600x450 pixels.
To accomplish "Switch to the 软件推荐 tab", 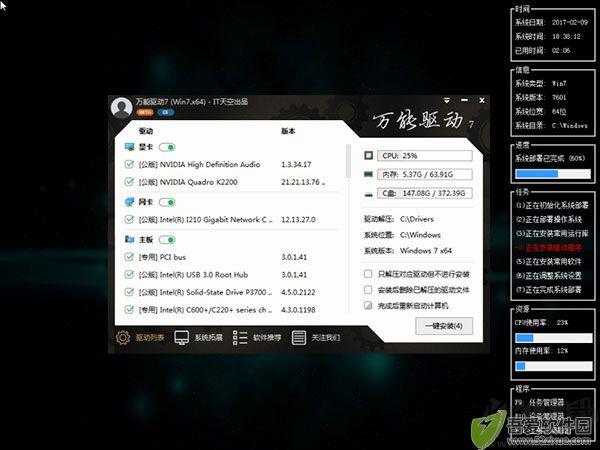I will [267, 338].
